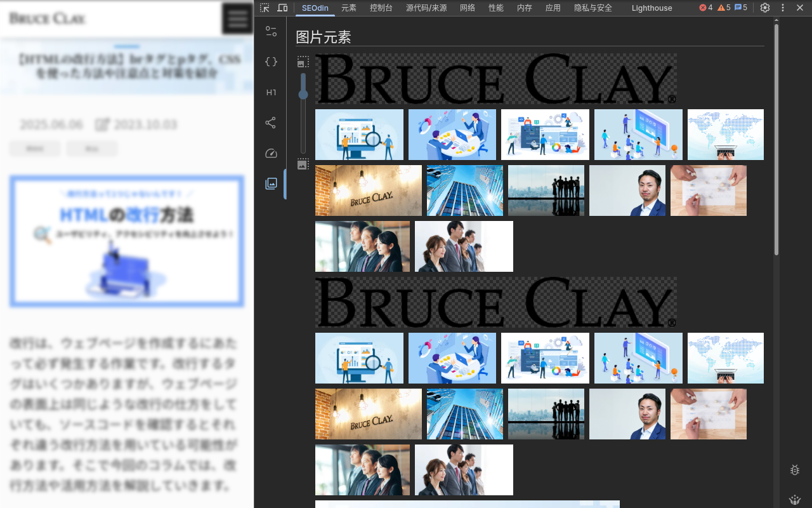The image size is (812, 508).
Task: Select the upper blue skyscrapers photo thumbnail
Action: [x=465, y=190]
